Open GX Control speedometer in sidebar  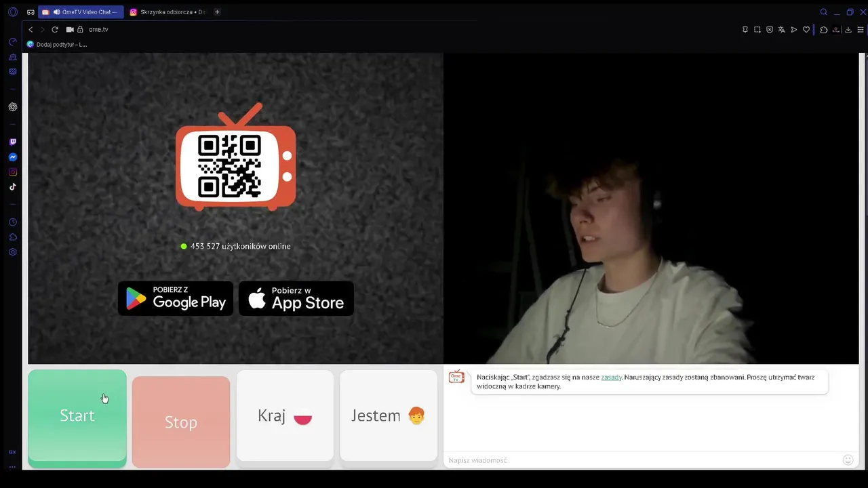coord(12,42)
